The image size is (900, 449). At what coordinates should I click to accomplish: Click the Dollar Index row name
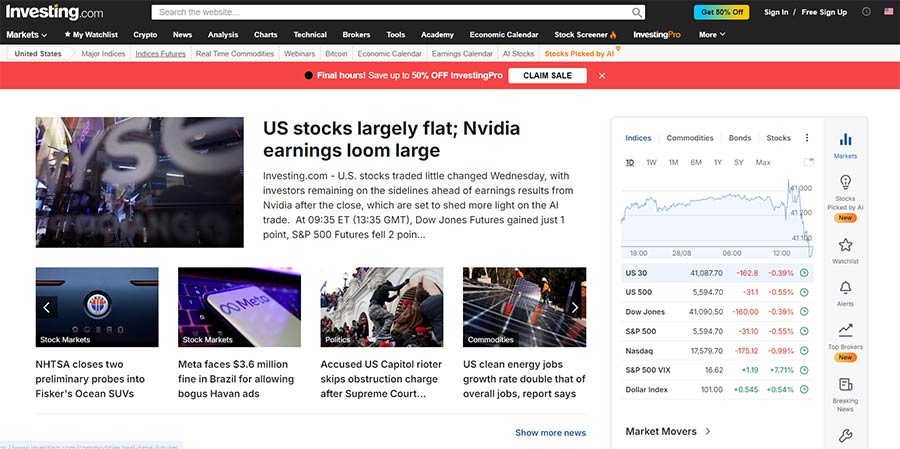[x=646, y=390]
